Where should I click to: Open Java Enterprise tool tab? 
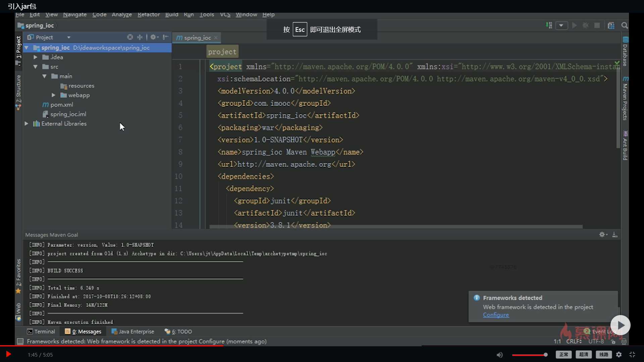tap(133, 331)
